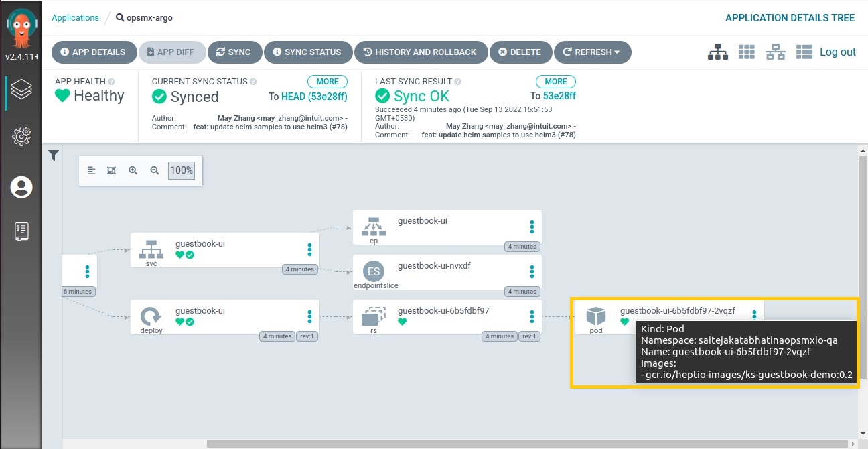Open settings gear in sidebar
The width and height of the screenshot is (868, 449).
21,137
